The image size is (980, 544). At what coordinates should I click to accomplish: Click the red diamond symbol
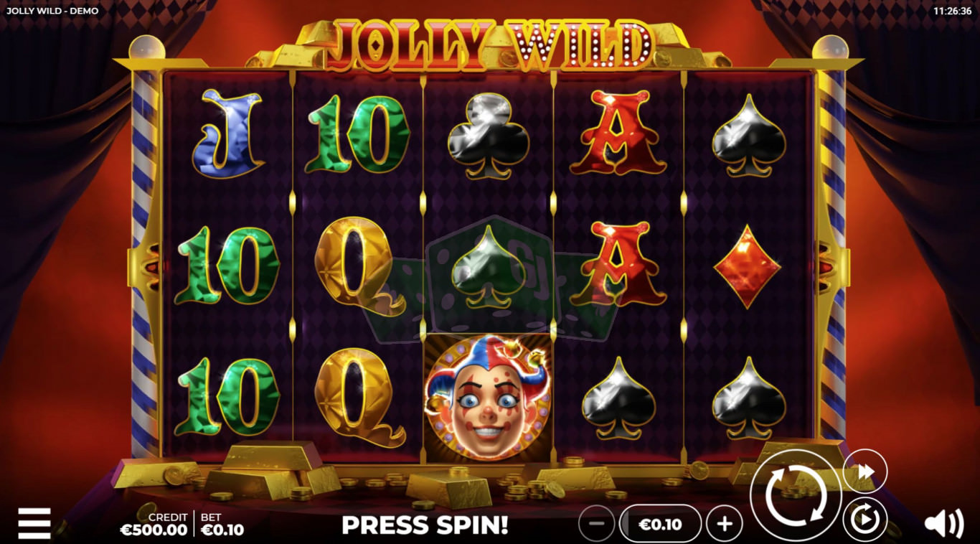pos(748,266)
